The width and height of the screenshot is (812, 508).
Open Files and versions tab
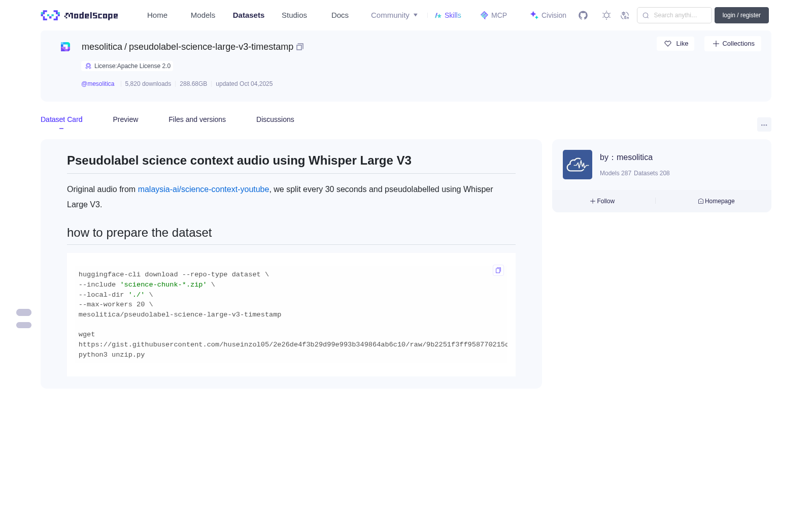tap(197, 119)
